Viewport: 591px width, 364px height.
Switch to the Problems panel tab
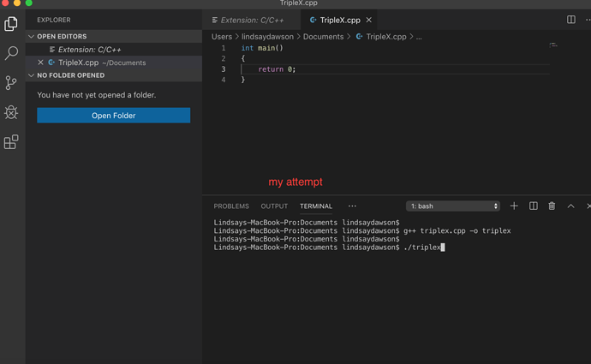click(x=231, y=206)
